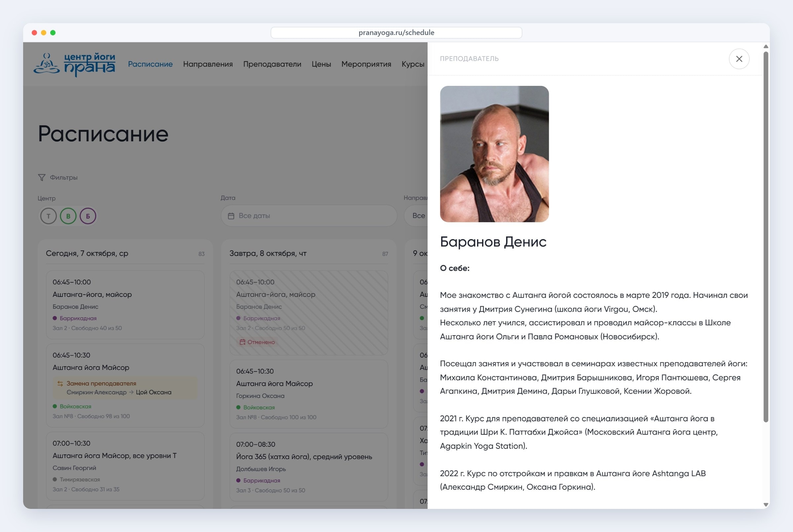Click the Фильтры label
Viewport: 793px width, 532px height.
click(63, 177)
